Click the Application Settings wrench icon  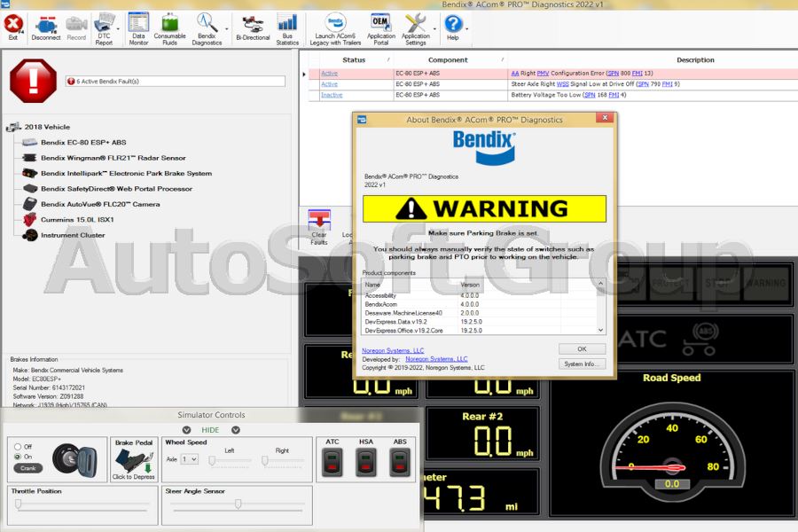(416, 22)
